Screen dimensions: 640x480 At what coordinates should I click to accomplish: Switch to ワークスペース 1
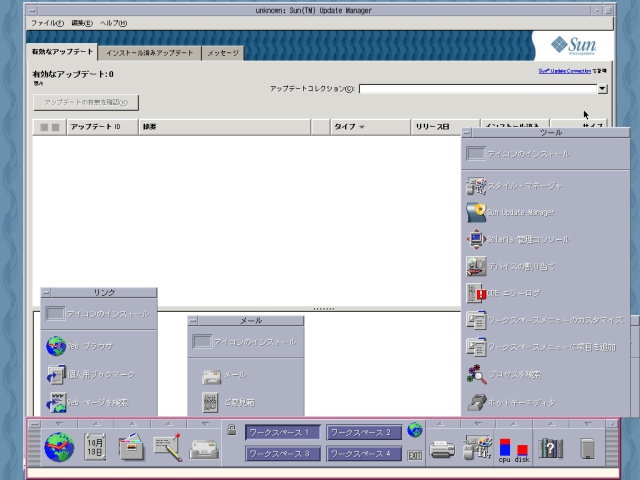(x=282, y=433)
